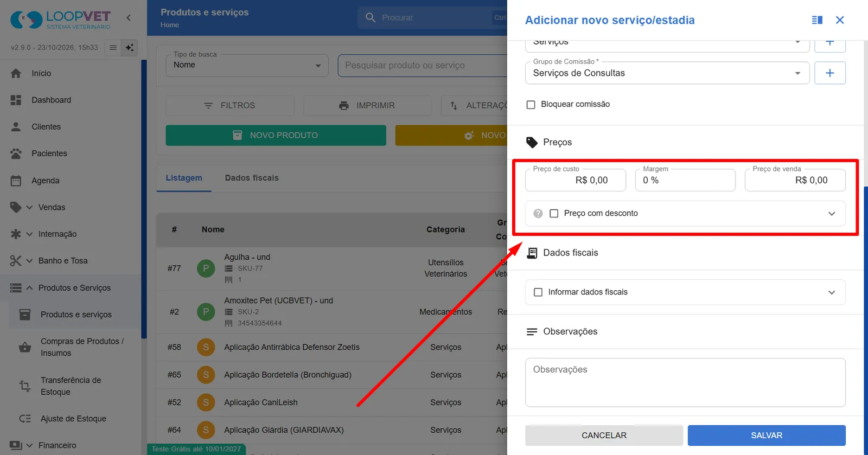Enable Preço com desconto checkbox
This screenshot has width=868, height=455.
(x=554, y=214)
